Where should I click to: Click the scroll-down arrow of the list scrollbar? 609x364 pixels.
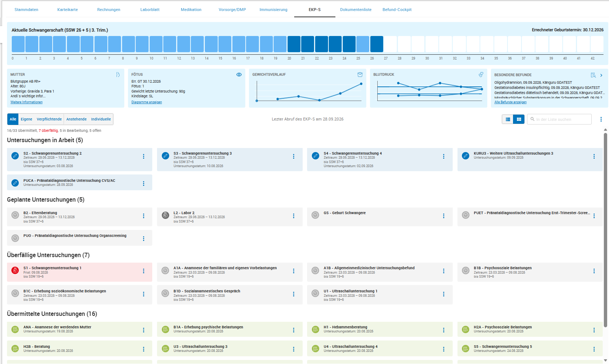click(605, 361)
